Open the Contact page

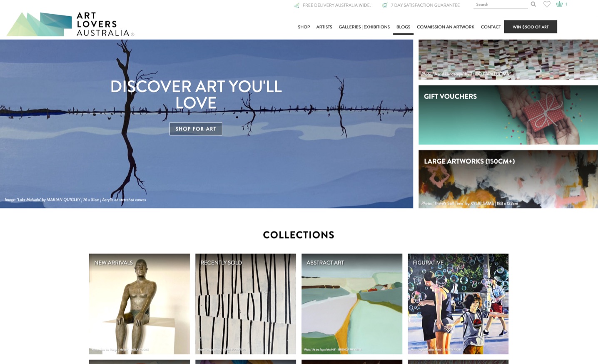(x=491, y=27)
